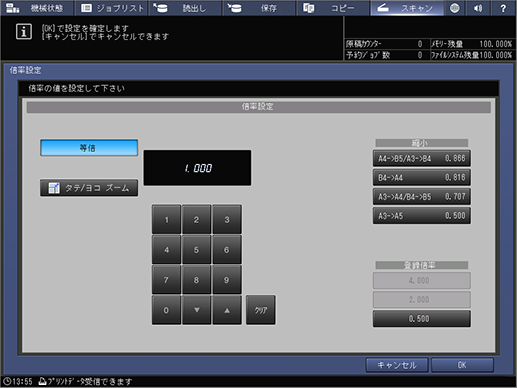Click the magnification display showing 1.000

tap(197, 168)
